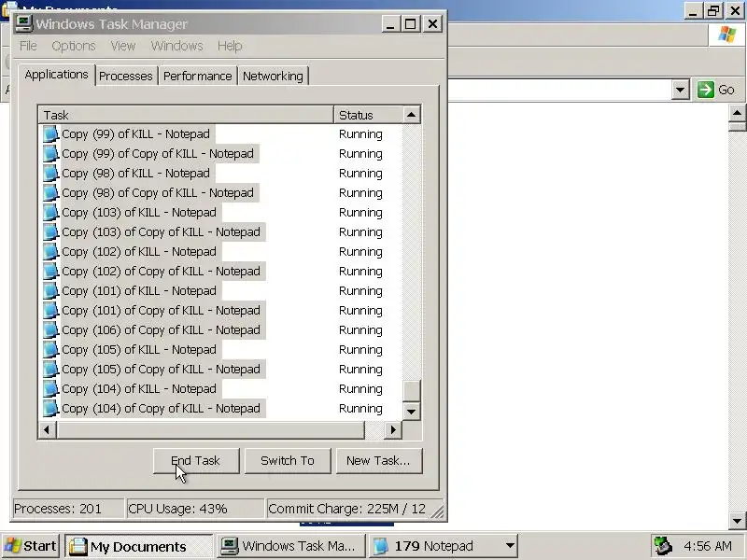The width and height of the screenshot is (747, 560).
Task: Sort the task list by Task column
Action: [x=186, y=115]
